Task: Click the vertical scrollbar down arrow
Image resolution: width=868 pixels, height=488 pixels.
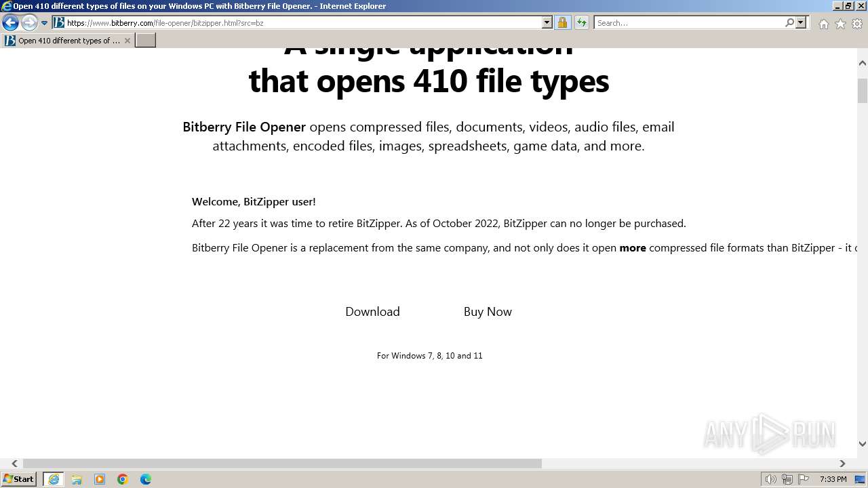Action: (863, 444)
